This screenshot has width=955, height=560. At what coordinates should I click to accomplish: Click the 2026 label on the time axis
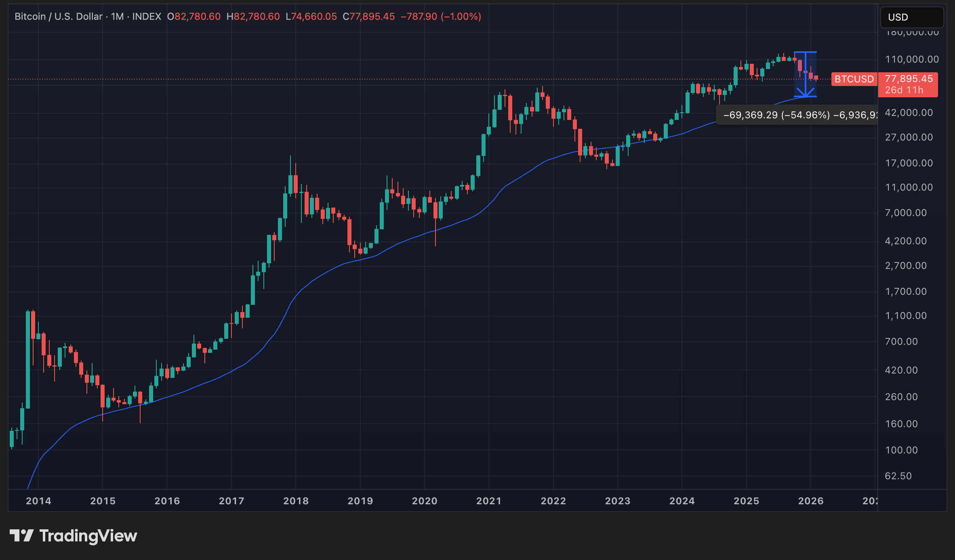point(811,501)
